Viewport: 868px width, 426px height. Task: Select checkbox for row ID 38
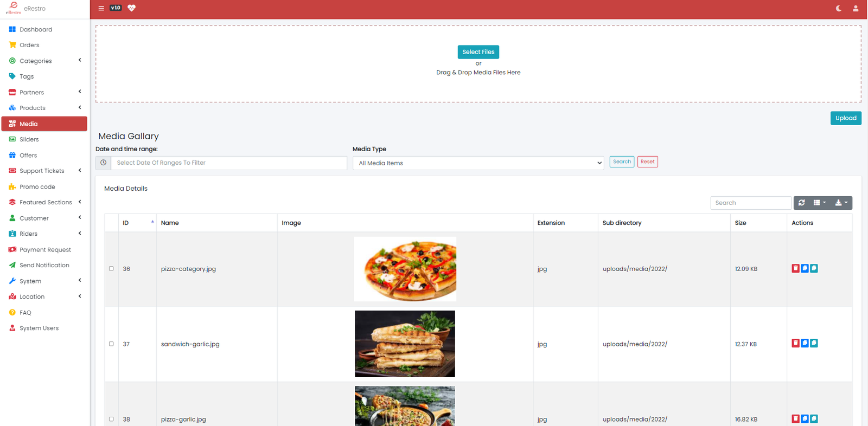click(111, 419)
